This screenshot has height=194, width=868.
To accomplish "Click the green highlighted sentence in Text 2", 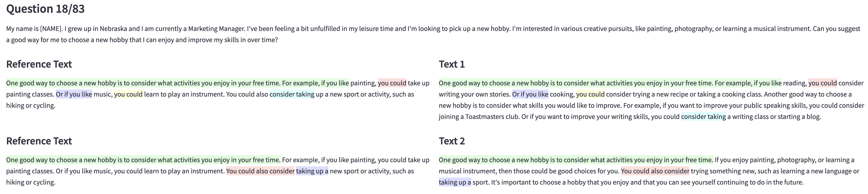I will pyautogui.click(x=576, y=160).
